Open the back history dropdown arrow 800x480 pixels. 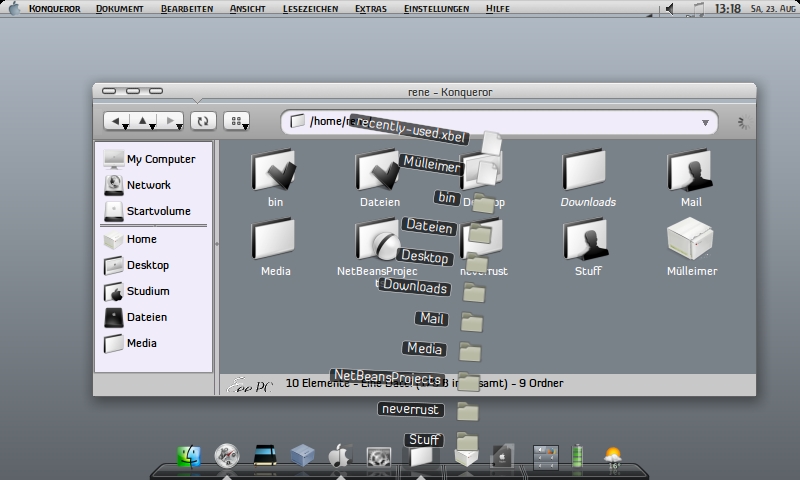pyautogui.click(x=126, y=126)
